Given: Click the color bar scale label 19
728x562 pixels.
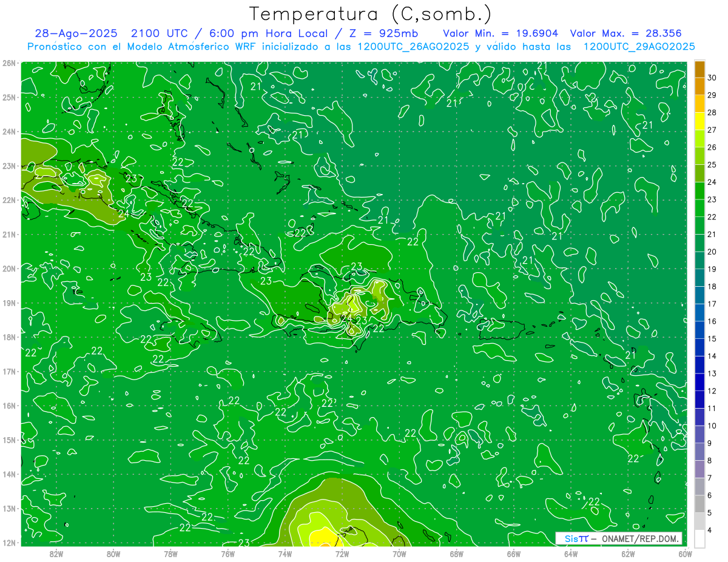Looking at the screenshot, I should [712, 269].
